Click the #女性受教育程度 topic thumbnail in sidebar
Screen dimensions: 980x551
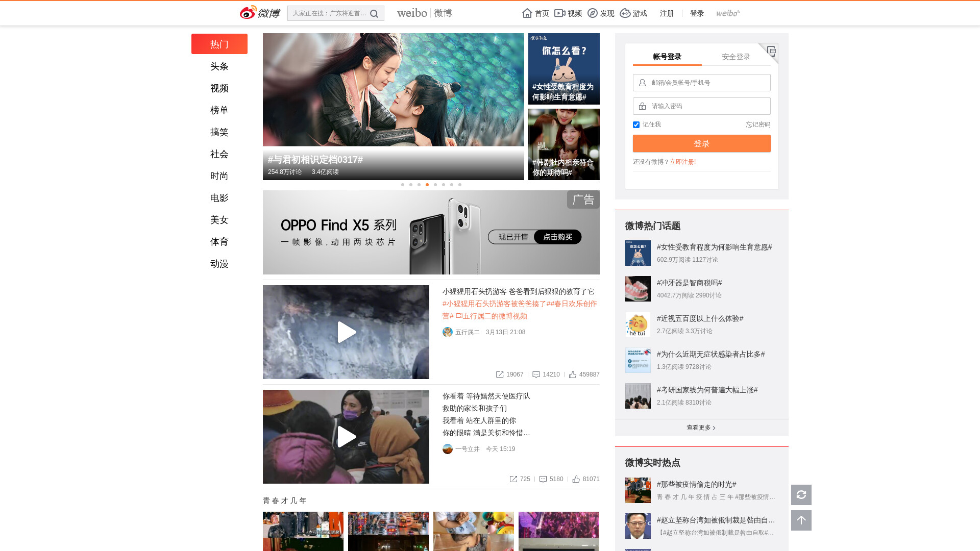[x=638, y=253]
